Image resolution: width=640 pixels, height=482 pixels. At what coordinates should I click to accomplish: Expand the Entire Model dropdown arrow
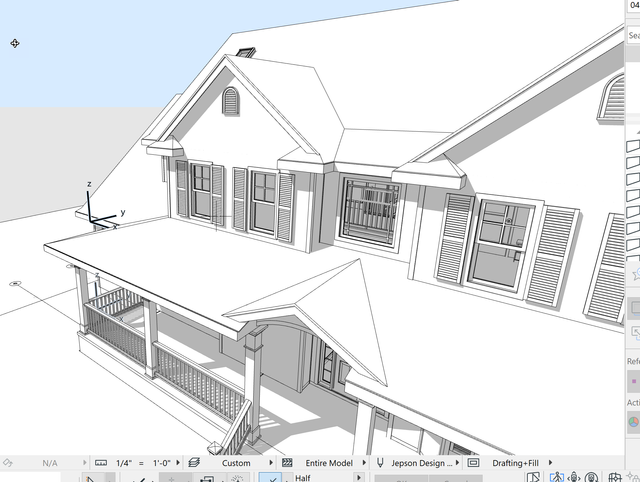364,463
